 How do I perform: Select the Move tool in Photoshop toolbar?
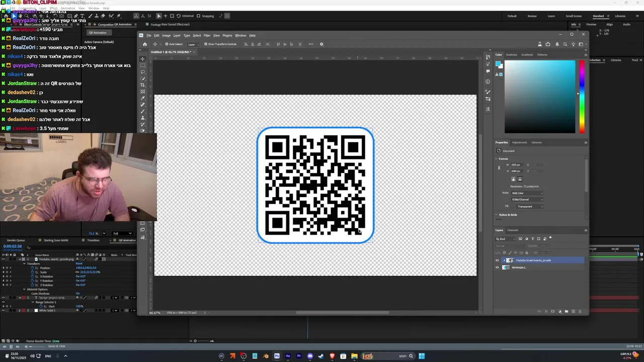142,59
